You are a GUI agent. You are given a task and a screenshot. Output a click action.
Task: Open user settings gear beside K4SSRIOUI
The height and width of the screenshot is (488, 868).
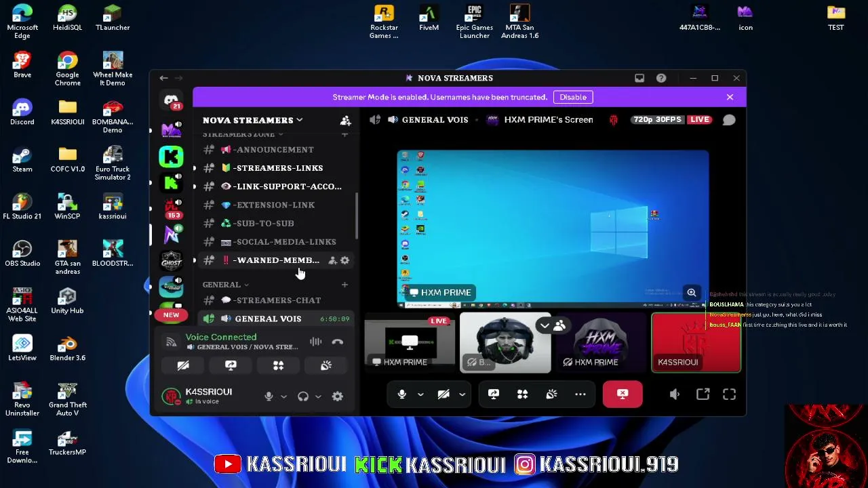click(338, 396)
